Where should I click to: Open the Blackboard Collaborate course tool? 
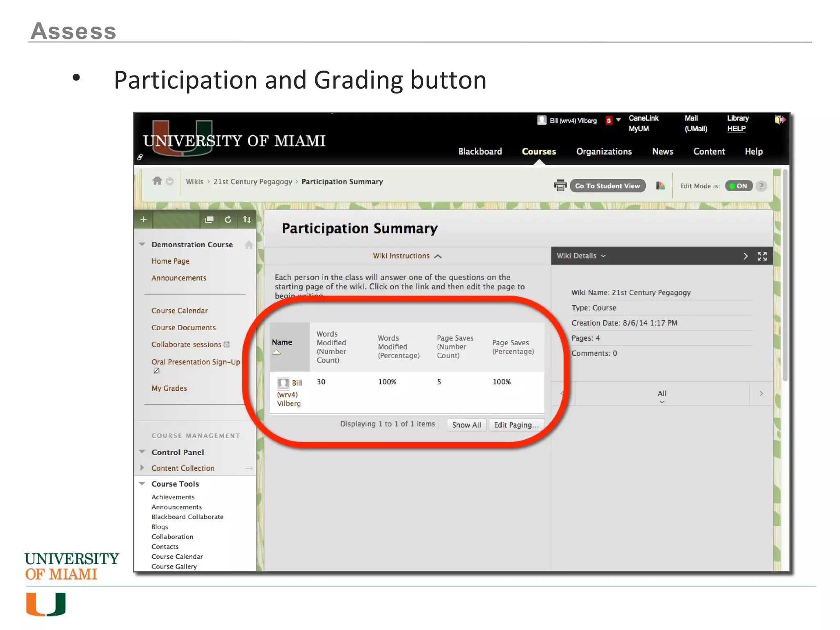point(187,517)
